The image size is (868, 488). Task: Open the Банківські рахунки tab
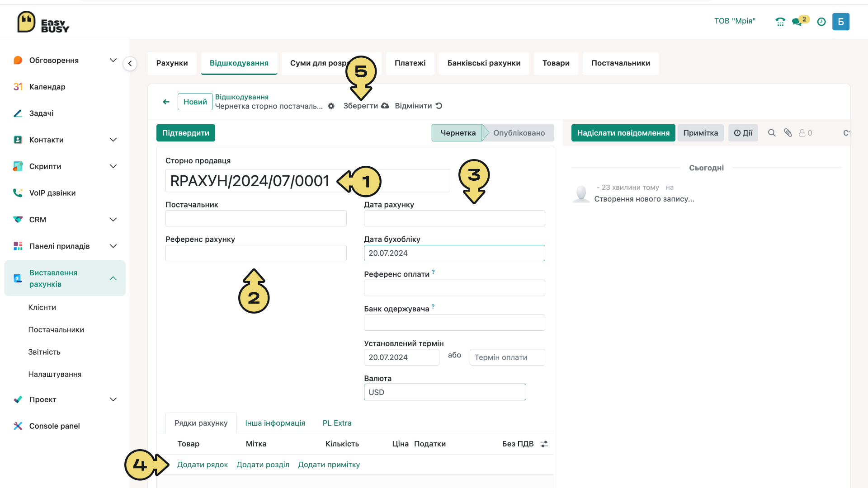484,63
